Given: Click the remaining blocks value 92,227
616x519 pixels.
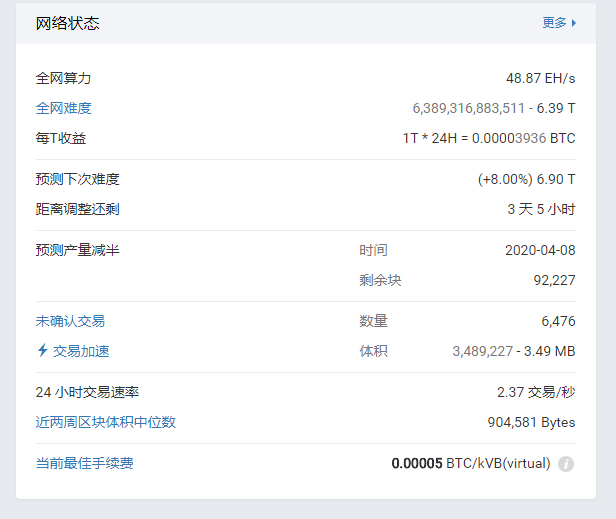Looking at the screenshot, I should (x=554, y=280).
